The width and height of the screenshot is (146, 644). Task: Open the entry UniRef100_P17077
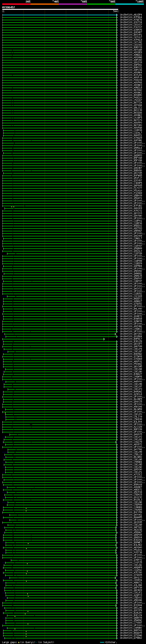click(131, 188)
